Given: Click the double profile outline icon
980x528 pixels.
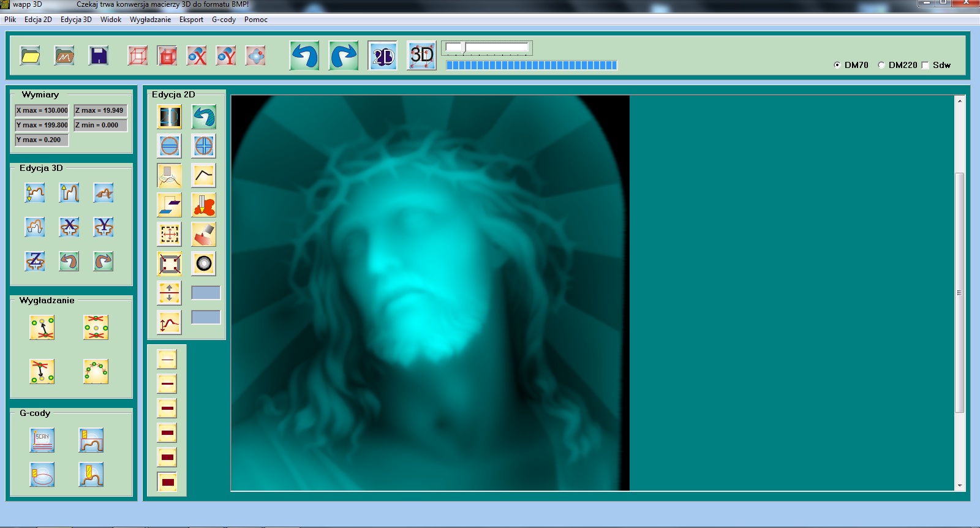Looking at the screenshot, I should [x=35, y=227].
